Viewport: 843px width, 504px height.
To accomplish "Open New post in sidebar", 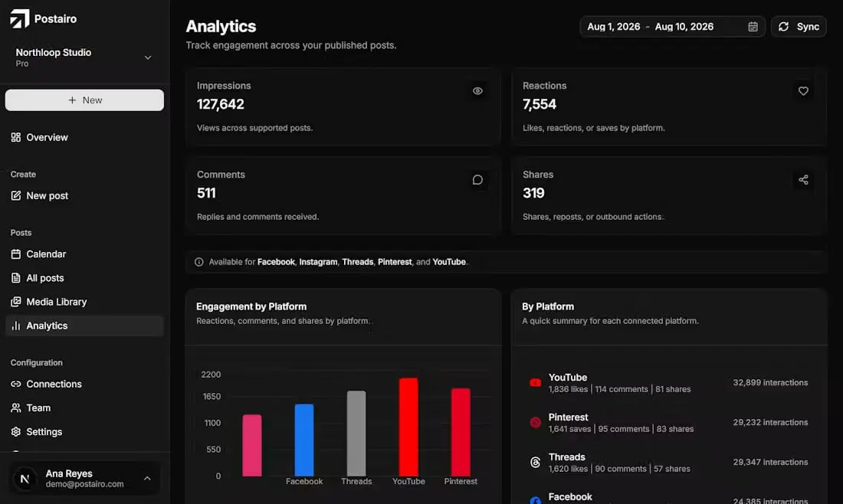I will point(84,195).
